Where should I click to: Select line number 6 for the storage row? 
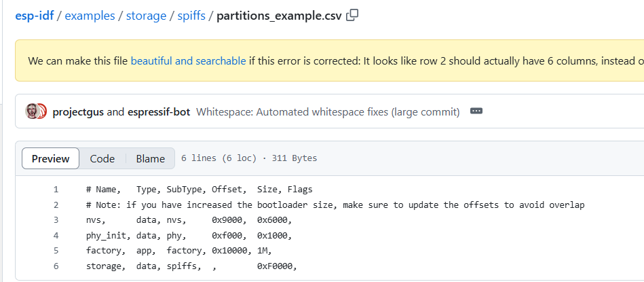[56, 266]
